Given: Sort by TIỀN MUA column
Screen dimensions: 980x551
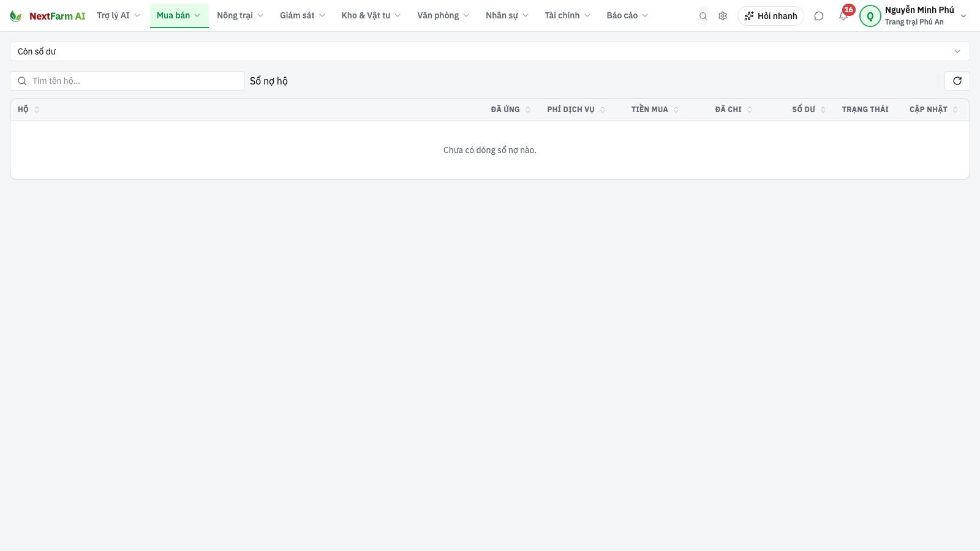Looking at the screenshot, I should click(655, 110).
